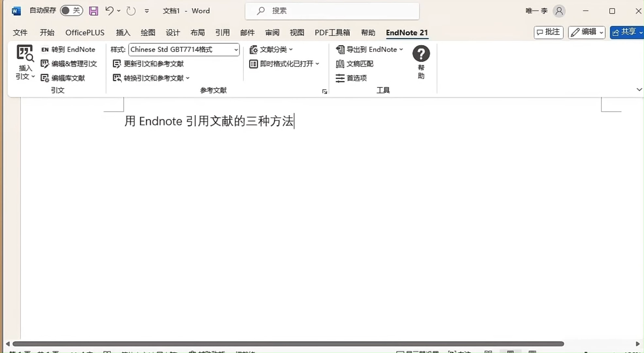Image resolution: width=644 pixels, height=353 pixels.
Task: Switch to the 开始 tab
Action: tap(47, 33)
